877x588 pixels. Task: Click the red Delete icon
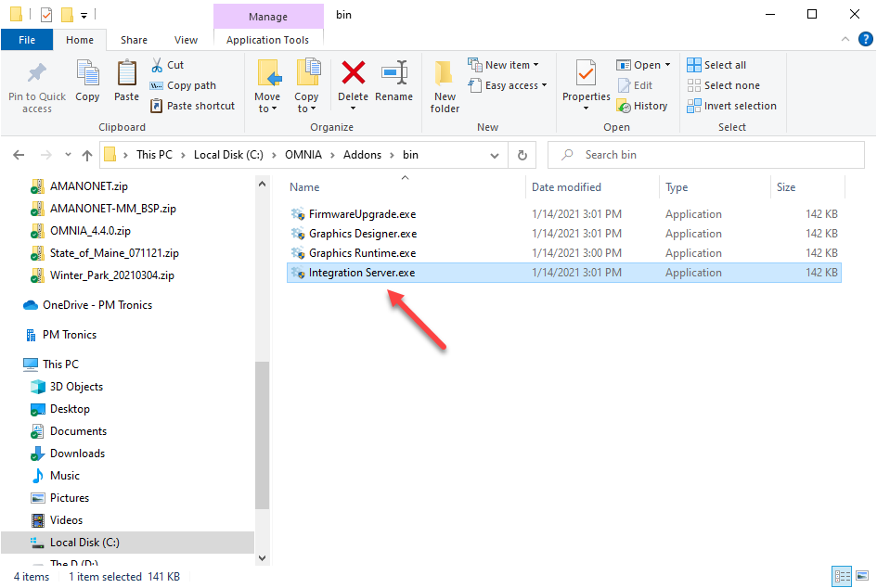click(x=354, y=72)
